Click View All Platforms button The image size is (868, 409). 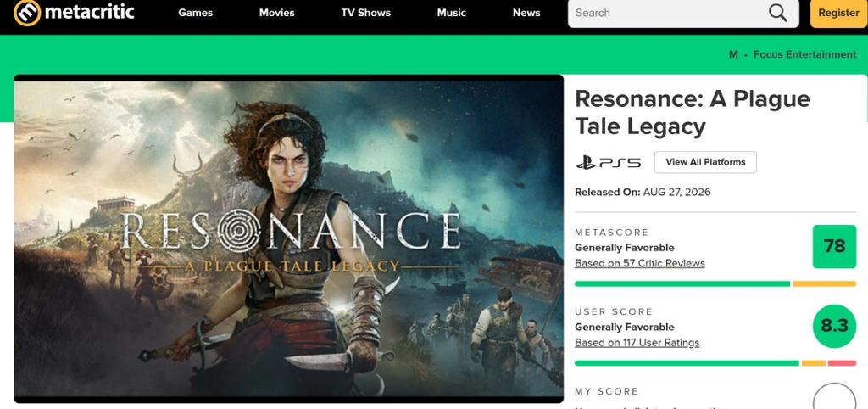click(x=705, y=162)
